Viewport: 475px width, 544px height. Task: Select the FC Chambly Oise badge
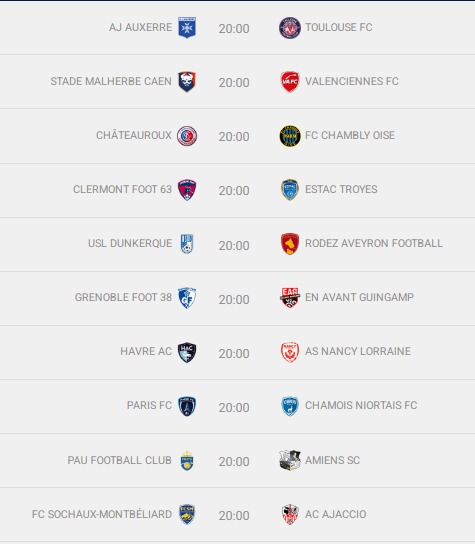(290, 136)
